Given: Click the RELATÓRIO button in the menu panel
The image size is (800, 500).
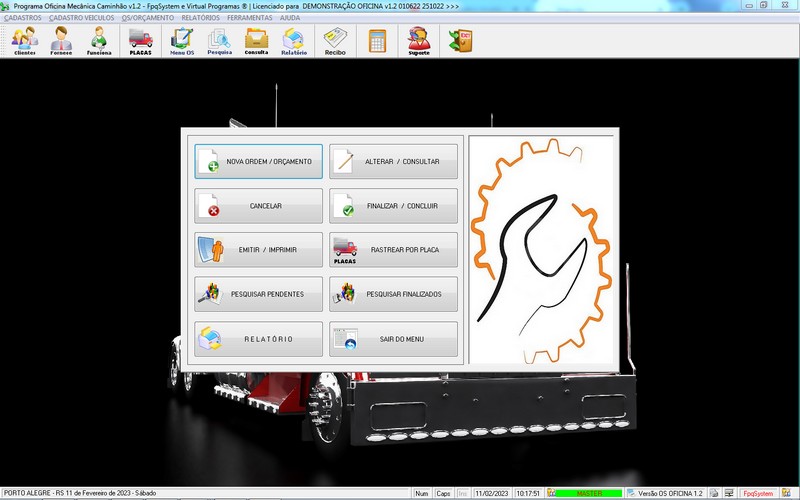Looking at the screenshot, I should (258, 339).
